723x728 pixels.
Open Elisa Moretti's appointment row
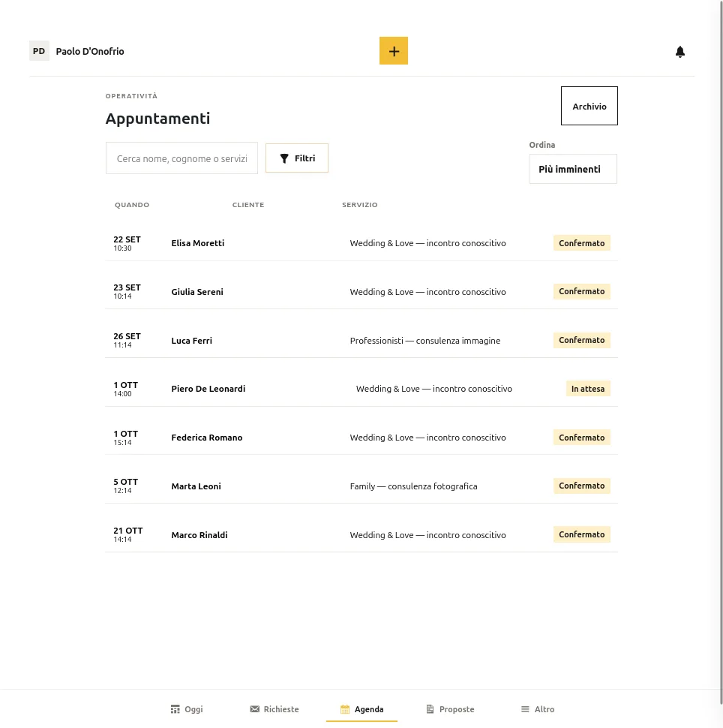pyautogui.click(x=361, y=243)
